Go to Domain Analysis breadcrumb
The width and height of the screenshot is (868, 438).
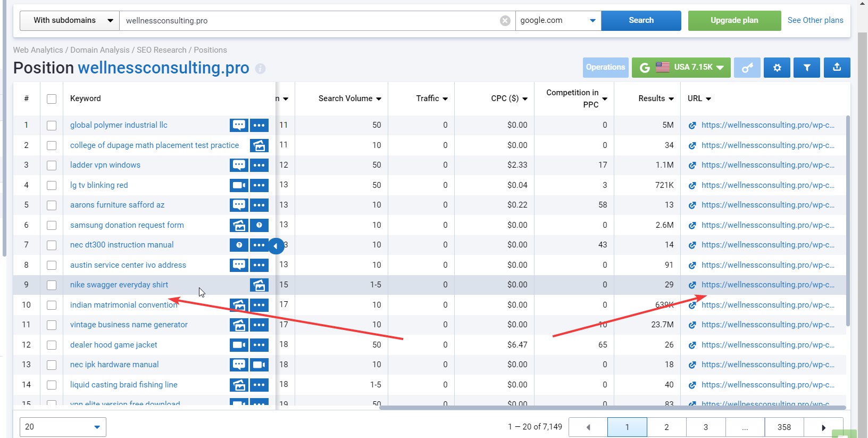pyautogui.click(x=100, y=50)
